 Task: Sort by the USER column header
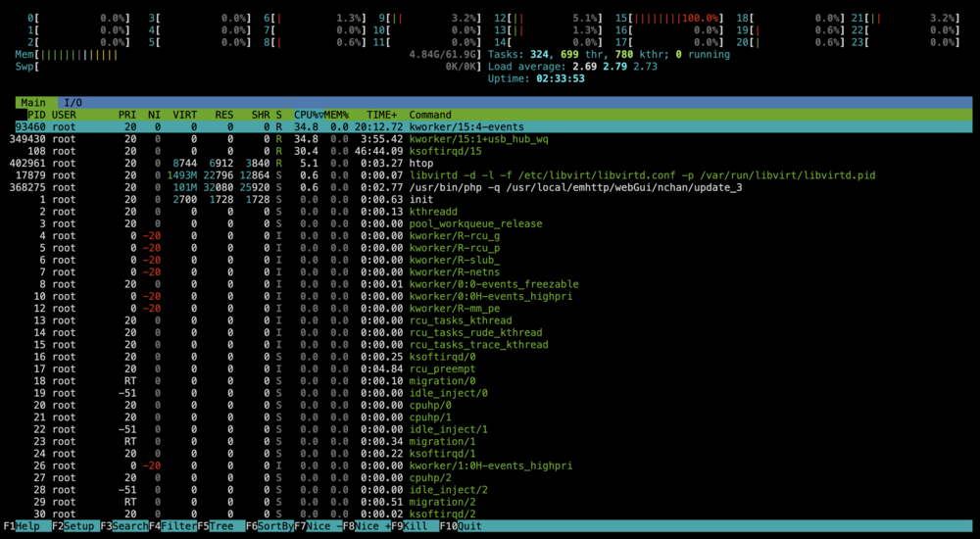point(64,115)
